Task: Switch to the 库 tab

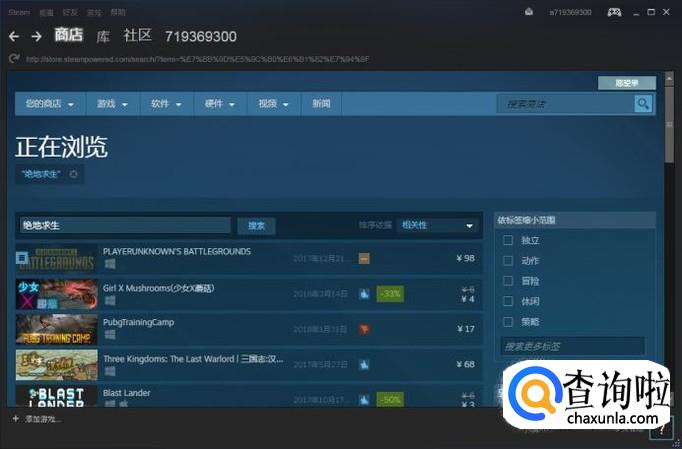Action: pyautogui.click(x=103, y=37)
